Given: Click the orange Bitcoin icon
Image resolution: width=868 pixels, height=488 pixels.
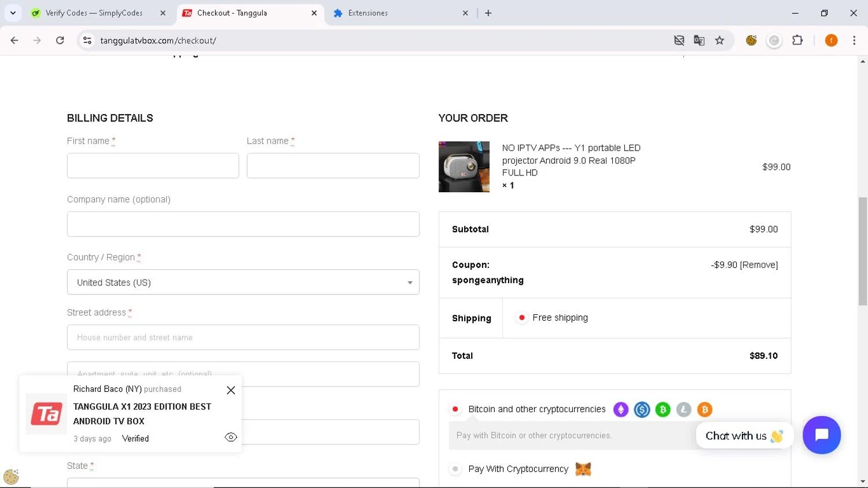Looking at the screenshot, I should tap(704, 410).
